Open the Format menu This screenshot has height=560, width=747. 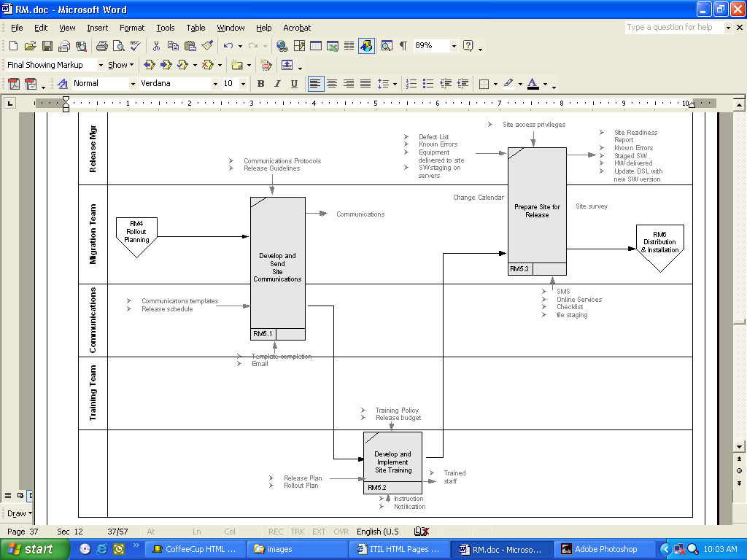click(x=132, y=28)
